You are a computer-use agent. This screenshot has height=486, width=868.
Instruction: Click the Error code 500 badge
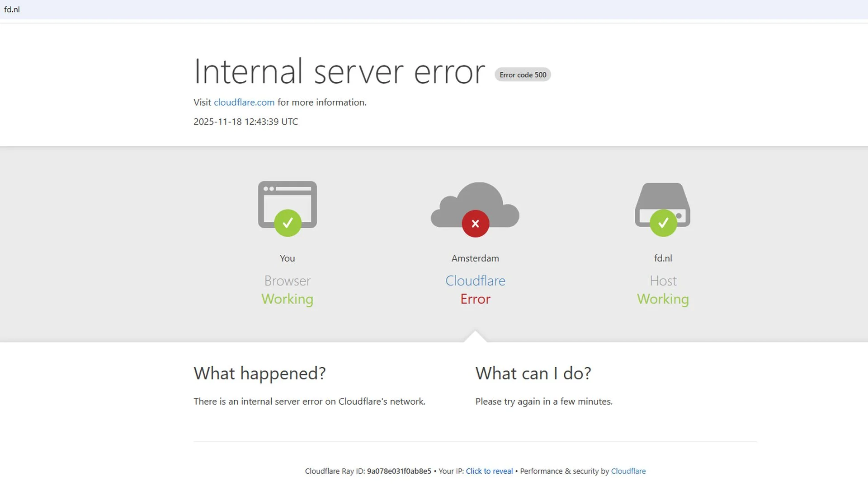pos(523,75)
